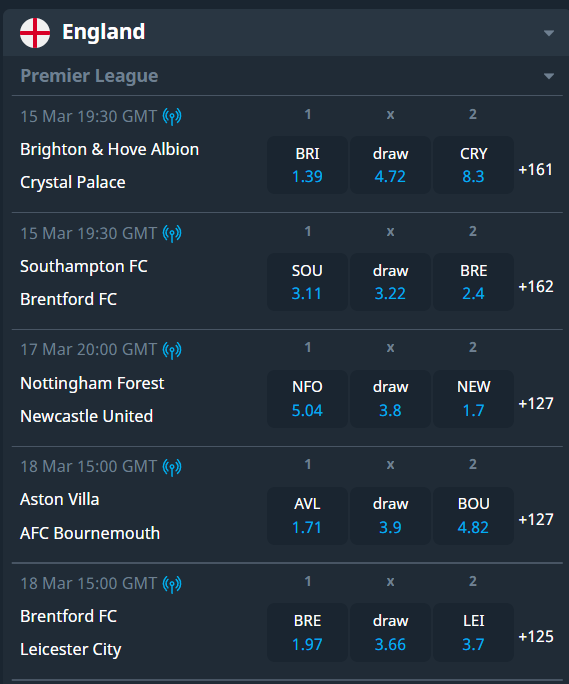Pick AVL home win at 1.71

[307, 516]
